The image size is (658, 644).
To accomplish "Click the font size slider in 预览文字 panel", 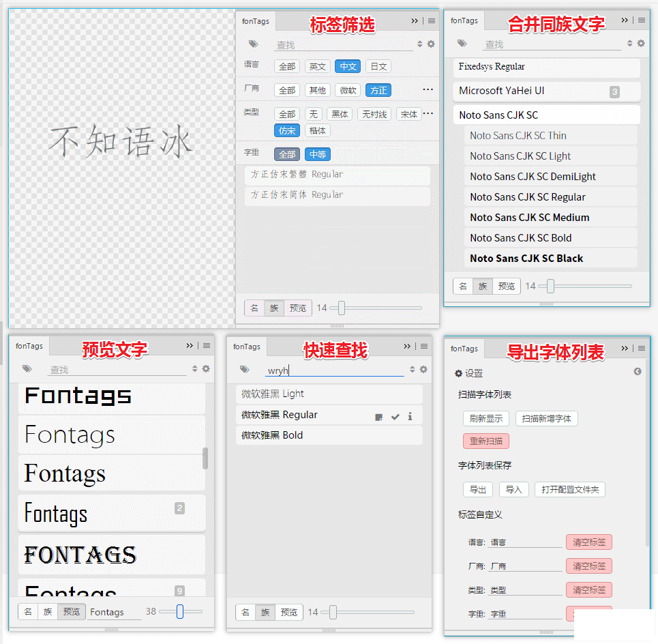I will click(181, 612).
